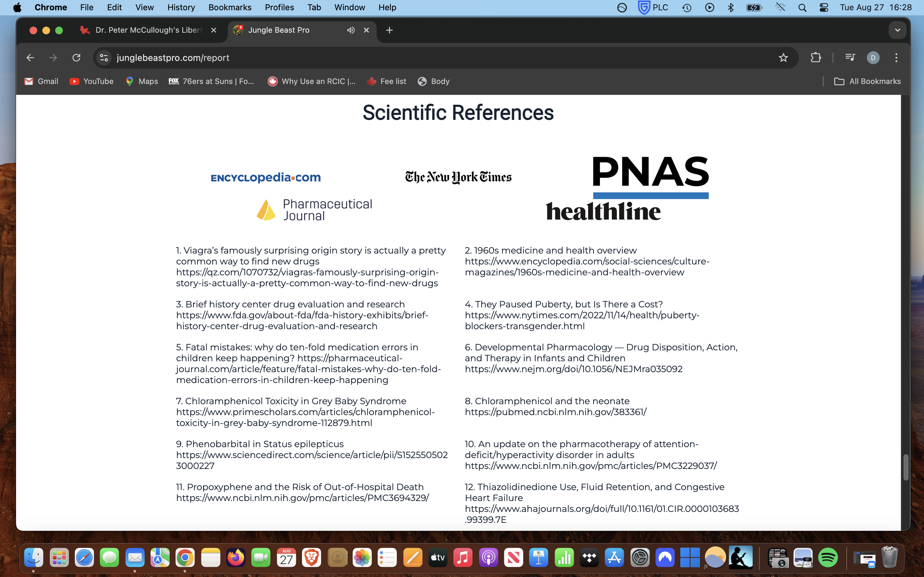Screen dimensions: 924x577
Task: Open the Fee list bookmark
Action: 386,81
